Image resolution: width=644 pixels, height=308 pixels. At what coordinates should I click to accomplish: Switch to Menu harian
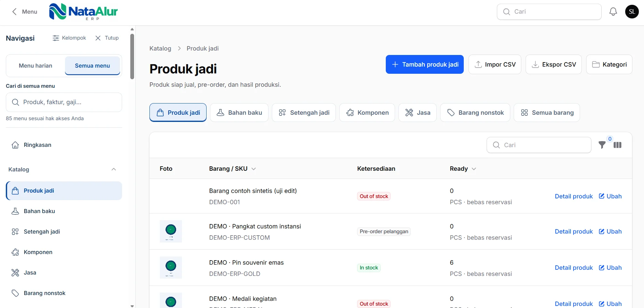[x=36, y=66]
